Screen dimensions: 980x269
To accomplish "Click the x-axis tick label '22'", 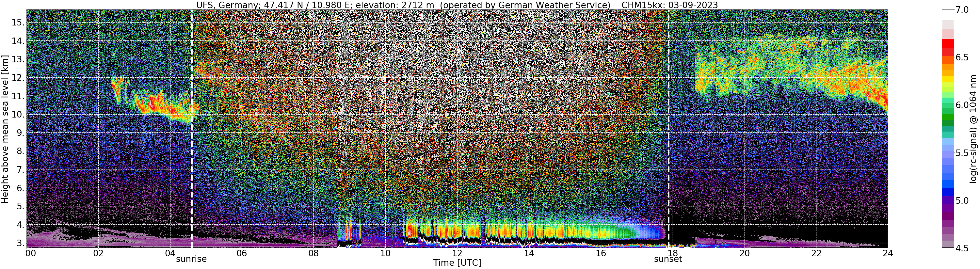I will 816,253.
